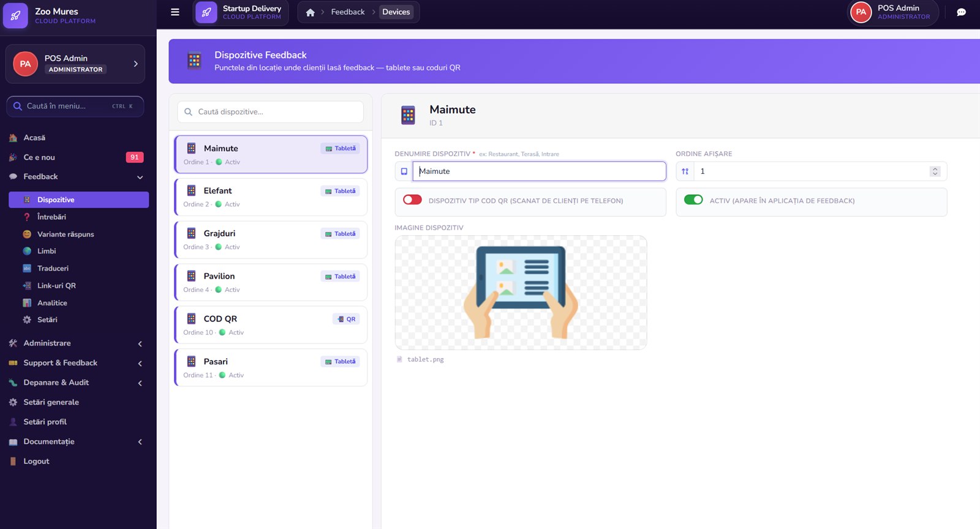Image resolution: width=980 pixels, height=529 pixels.
Task: Click the search magnifier icon in the menu search
Action: [x=18, y=106]
